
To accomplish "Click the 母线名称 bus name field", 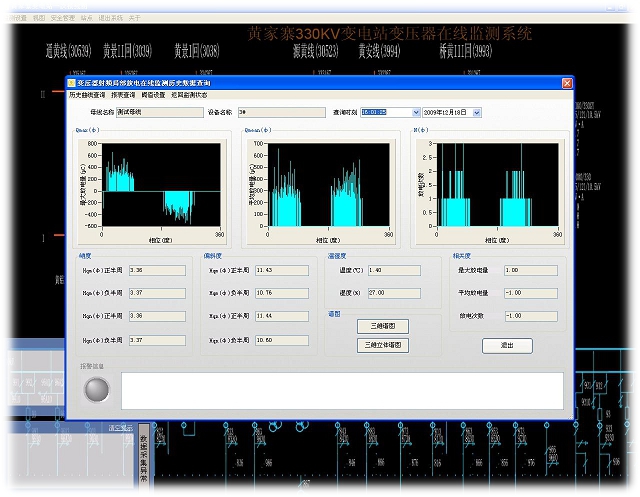I will pos(160,112).
